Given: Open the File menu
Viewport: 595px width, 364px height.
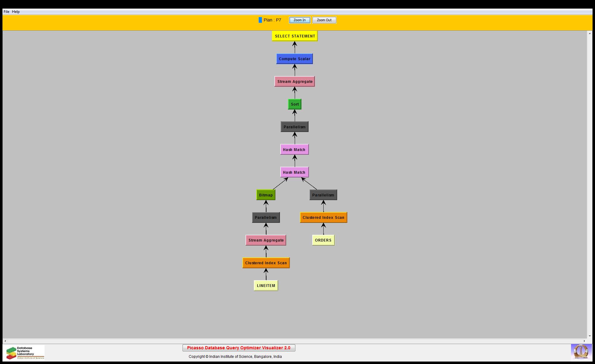Looking at the screenshot, I should tap(6, 12).
